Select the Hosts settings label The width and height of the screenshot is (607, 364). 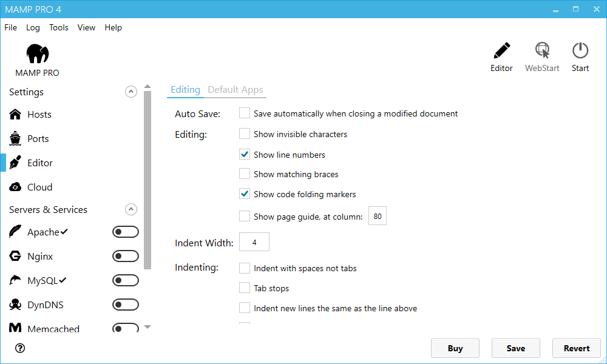point(39,115)
